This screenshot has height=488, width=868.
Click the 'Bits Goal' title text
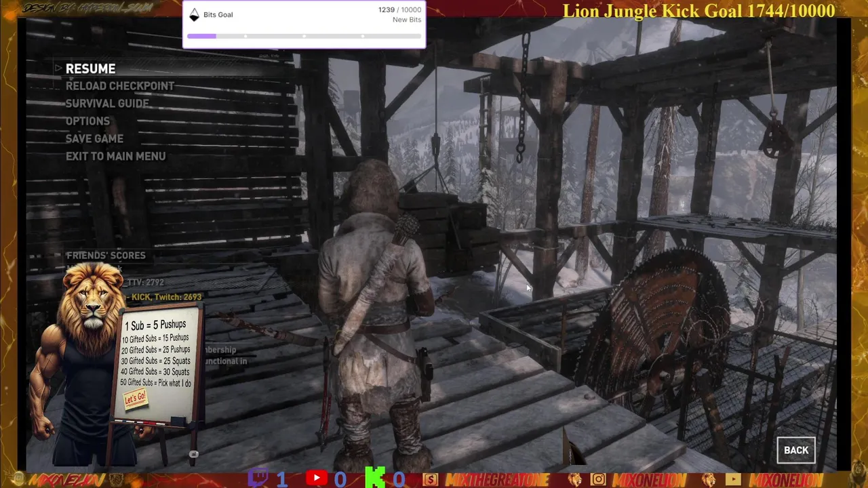point(218,15)
